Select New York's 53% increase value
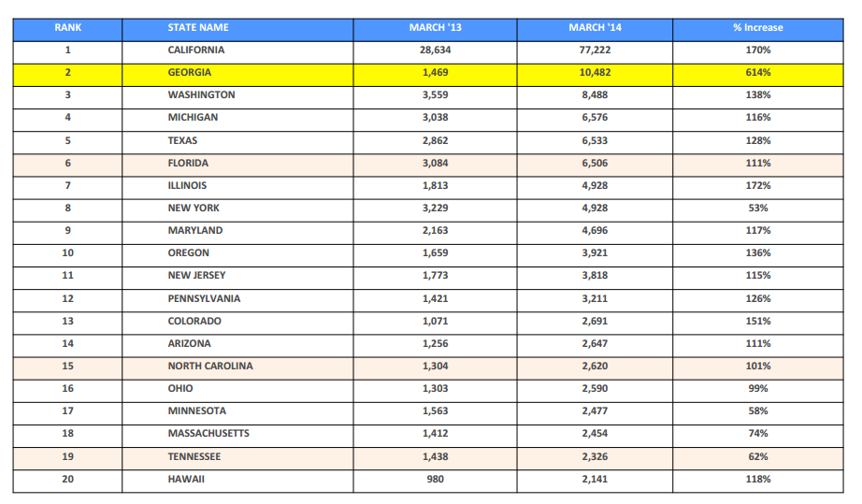This screenshot has height=504, width=862. [757, 208]
